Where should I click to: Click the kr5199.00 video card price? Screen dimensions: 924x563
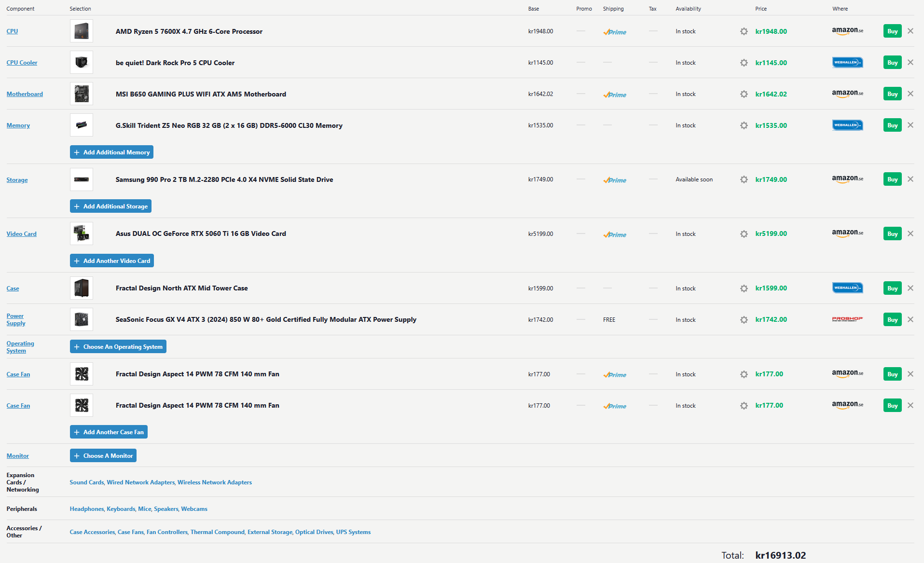click(771, 233)
